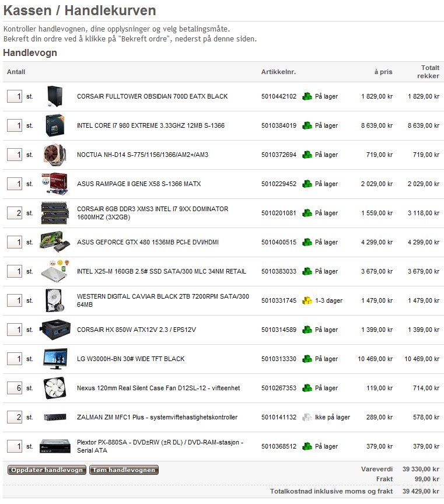Open CORSAIR HX 850W product link
The height and width of the screenshot is (504, 444).
tap(137, 330)
